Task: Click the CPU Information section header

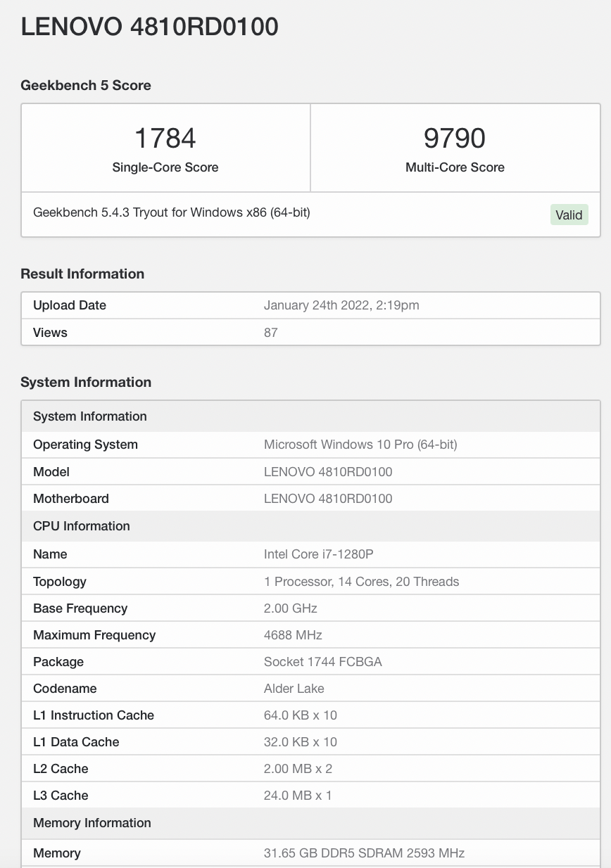Action: (x=80, y=526)
